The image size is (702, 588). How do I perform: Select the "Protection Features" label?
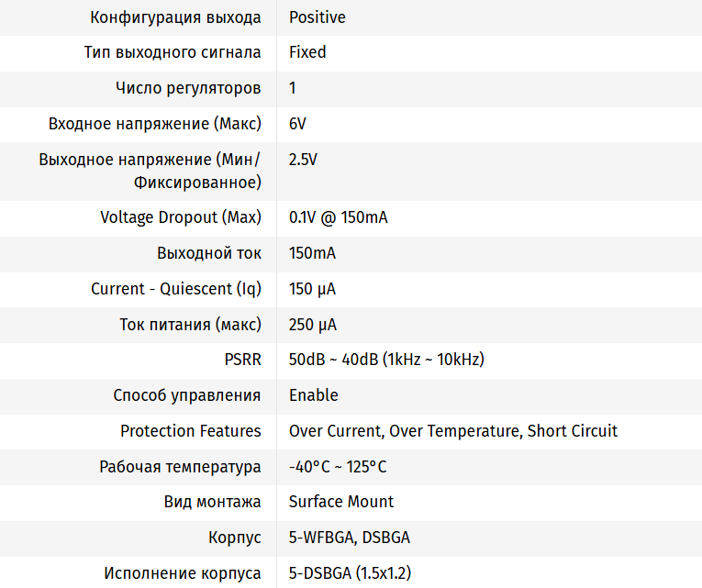point(191,430)
